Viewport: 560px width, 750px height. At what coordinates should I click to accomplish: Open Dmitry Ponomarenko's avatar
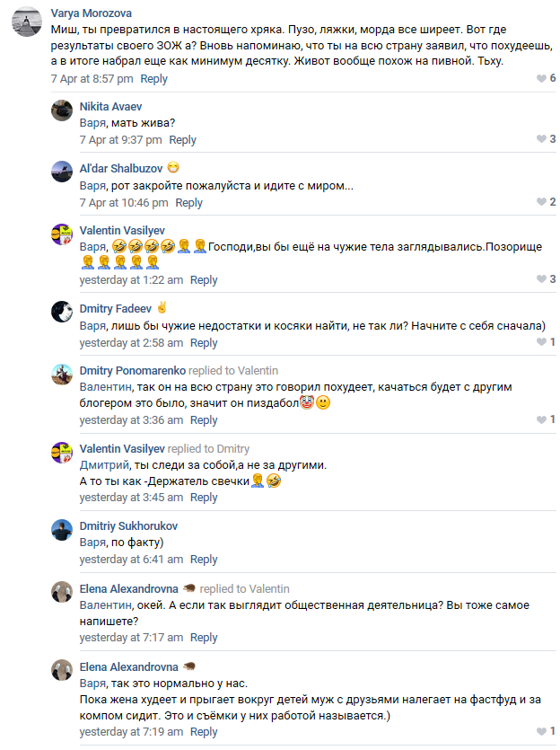click(x=62, y=374)
